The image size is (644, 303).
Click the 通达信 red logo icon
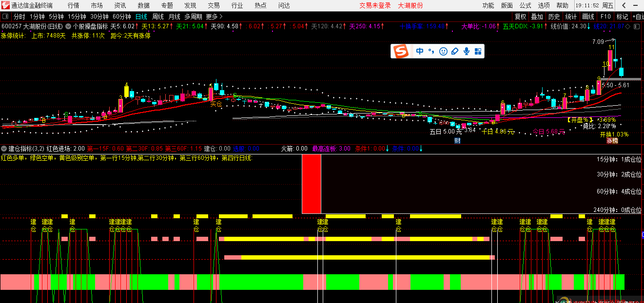tap(5, 5)
